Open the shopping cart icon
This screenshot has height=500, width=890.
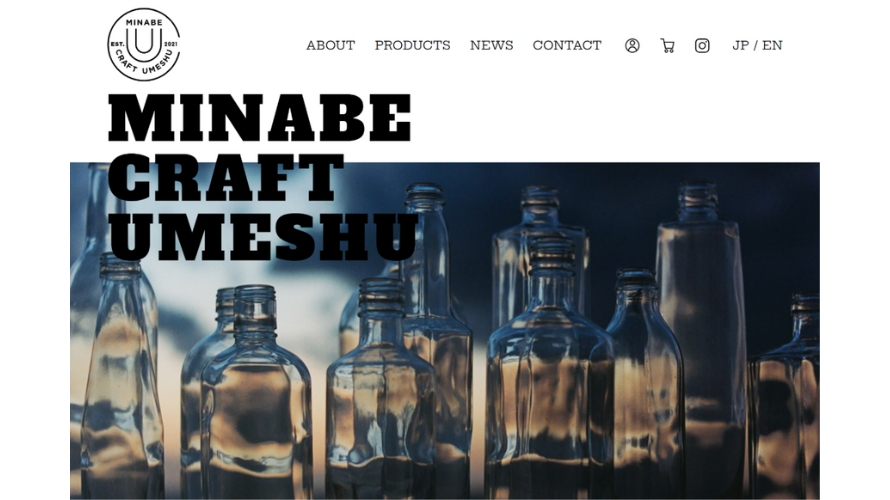(668, 45)
